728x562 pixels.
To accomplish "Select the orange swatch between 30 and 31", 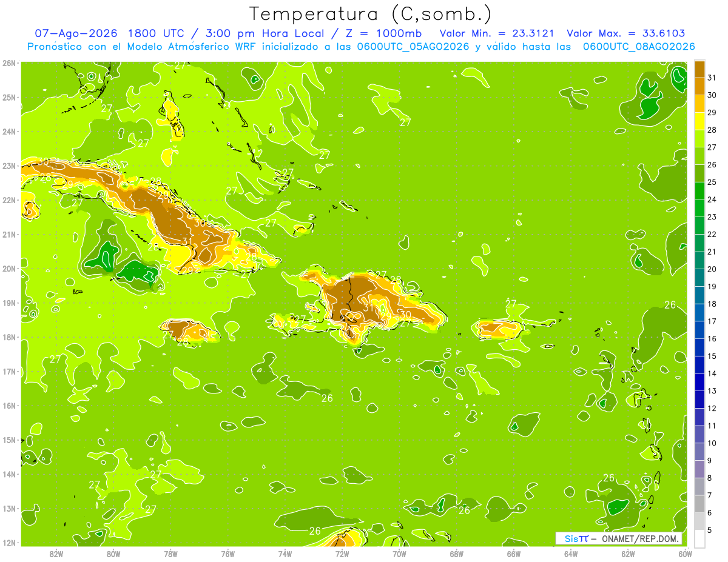I will pyautogui.click(x=699, y=86).
